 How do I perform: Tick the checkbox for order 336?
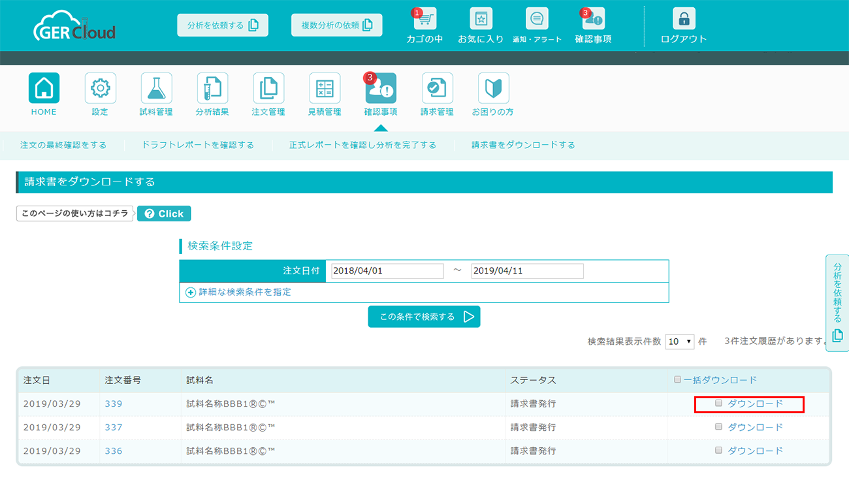(x=719, y=450)
